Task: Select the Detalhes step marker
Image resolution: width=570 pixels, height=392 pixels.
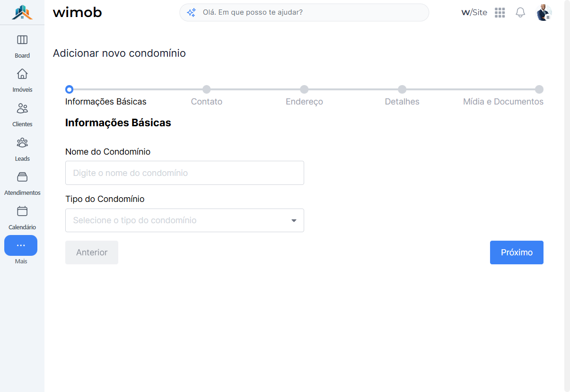Action: [x=402, y=89]
